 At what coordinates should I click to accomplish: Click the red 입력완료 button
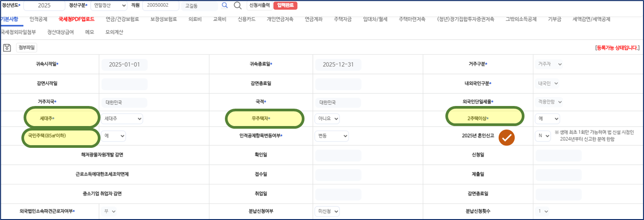click(285, 5)
